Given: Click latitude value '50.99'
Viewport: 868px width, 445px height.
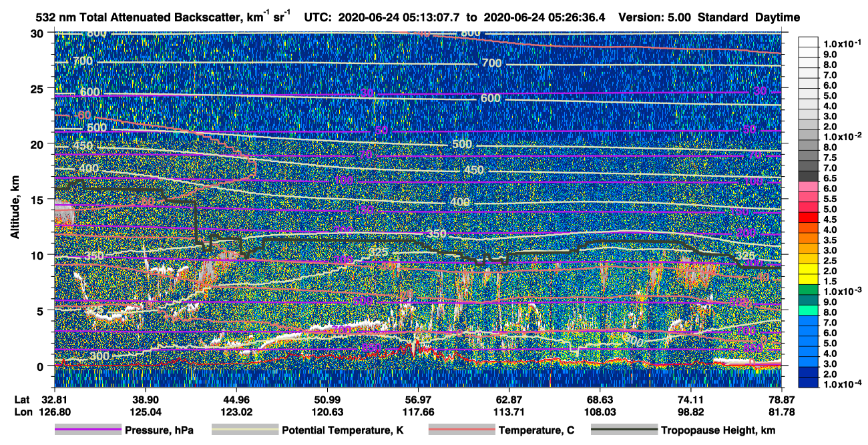Looking at the screenshot, I should tap(327, 400).
